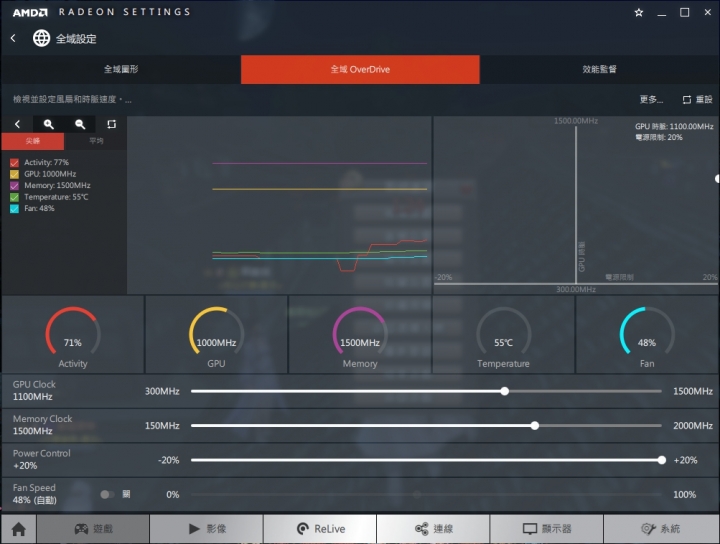Click the GPU/power limit chart handle on right edge
Viewport: 720px width, 544px height.
pyautogui.click(x=717, y=179)
